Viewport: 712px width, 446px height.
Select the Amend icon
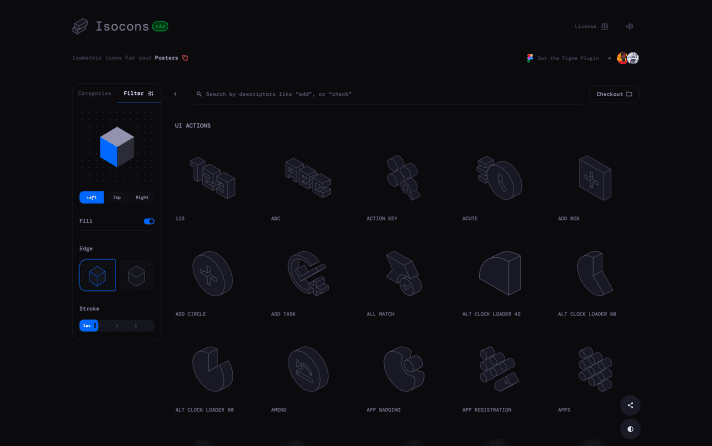point(308,369)
